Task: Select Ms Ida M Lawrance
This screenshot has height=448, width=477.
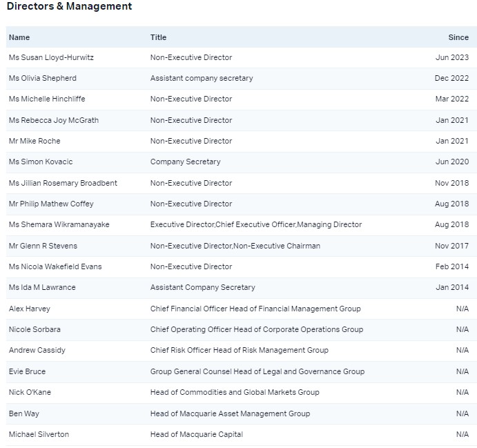Action: click(x=42, y=287)
